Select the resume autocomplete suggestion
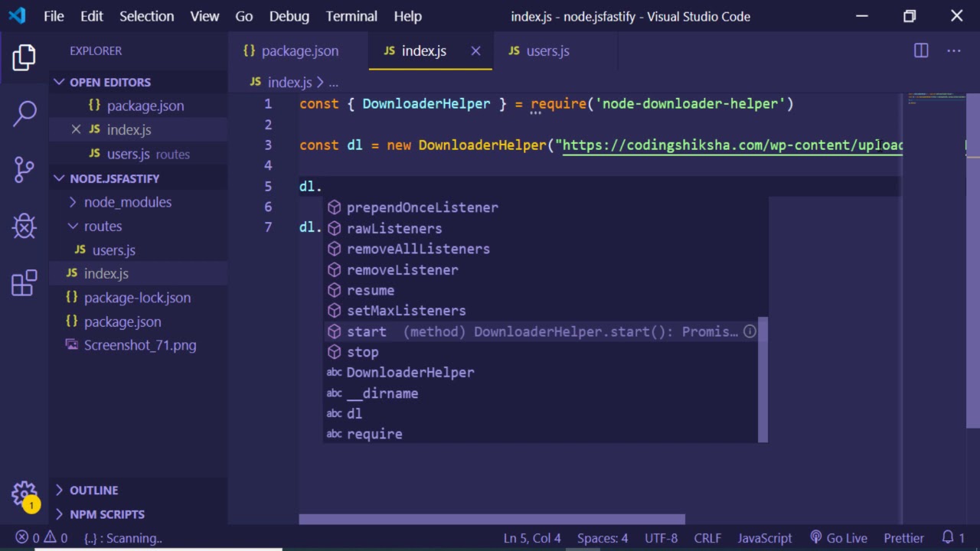The image size is (980, 551). (371, 290)
